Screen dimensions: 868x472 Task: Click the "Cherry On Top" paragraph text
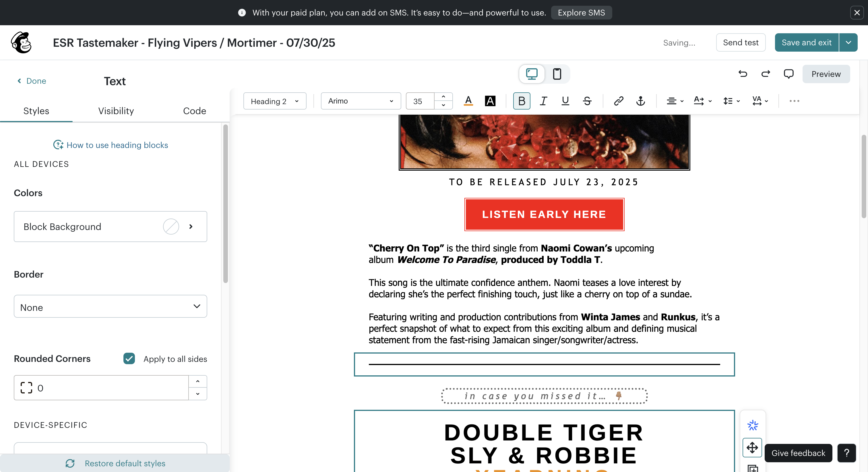(511, 254)
